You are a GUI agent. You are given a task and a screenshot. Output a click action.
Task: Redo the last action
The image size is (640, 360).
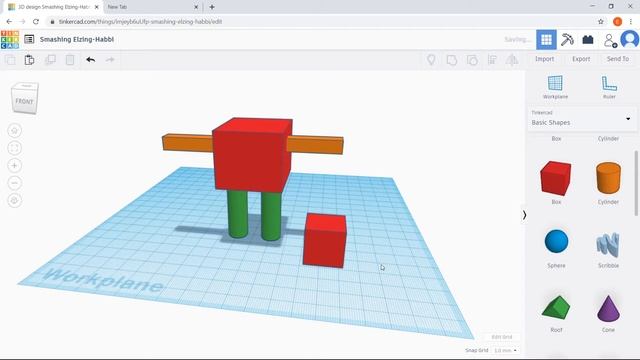coord(110,60)
